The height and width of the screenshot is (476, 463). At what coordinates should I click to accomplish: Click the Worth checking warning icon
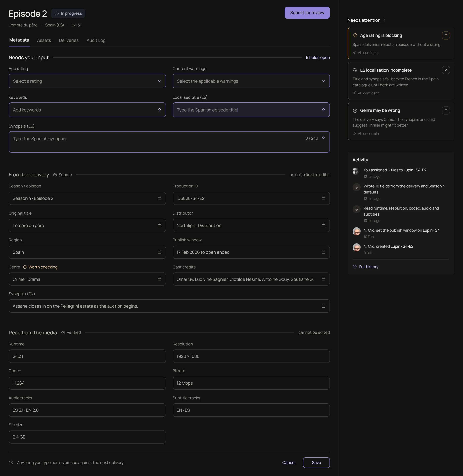point(25,267)
